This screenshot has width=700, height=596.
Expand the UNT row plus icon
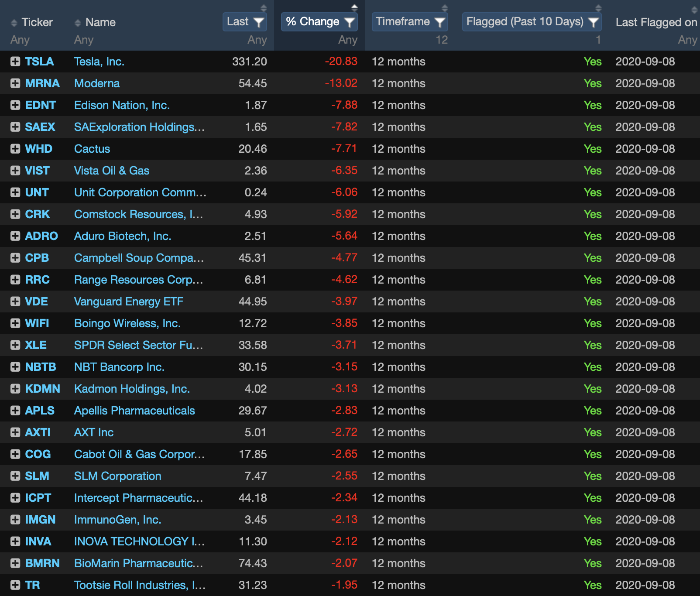pos(15,192)
